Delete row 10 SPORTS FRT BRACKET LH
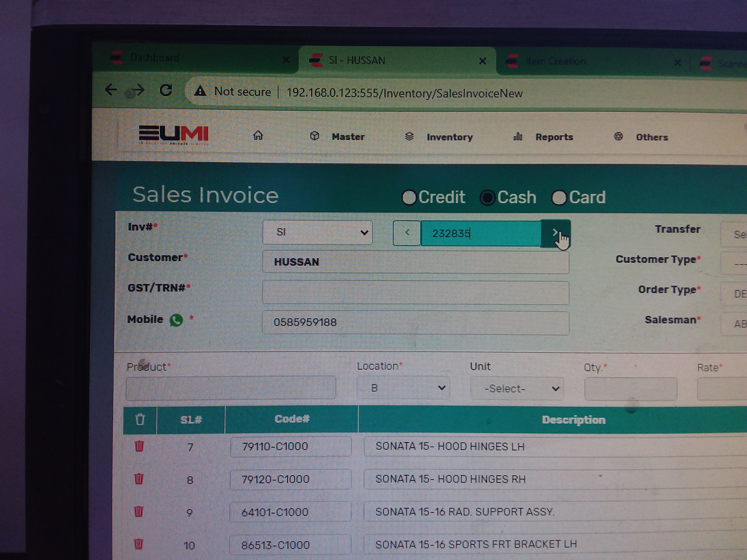This screenshot has height=560, width=747. click(x=138, y=544)
